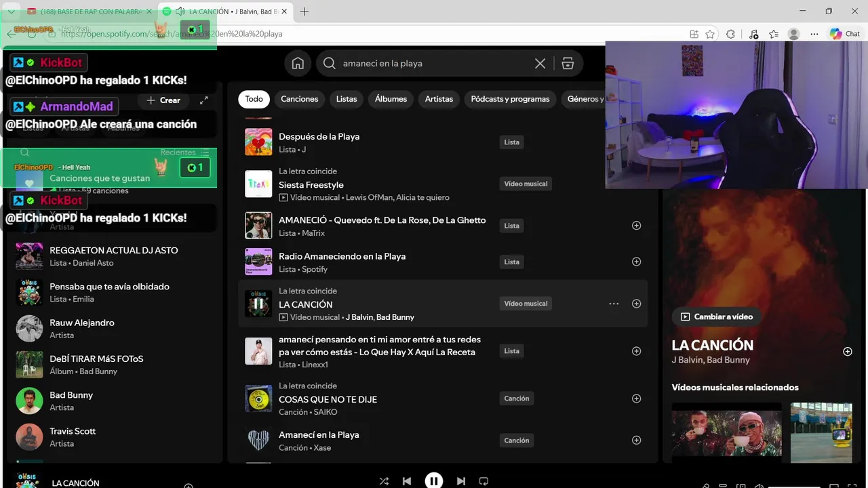Add LA CANCIÓN result to library (plus icon)
The width and height of the screenshot is (868, 488).
[636, 304]
